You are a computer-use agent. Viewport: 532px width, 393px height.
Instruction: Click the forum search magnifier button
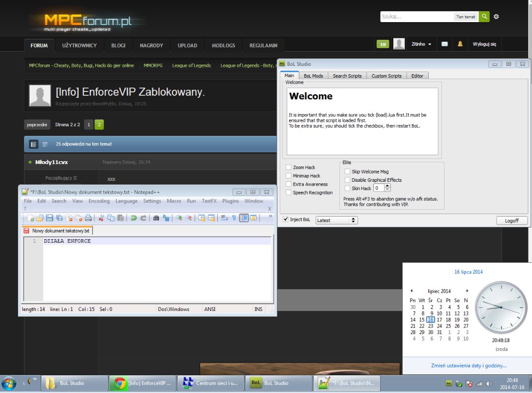pyautogui.click(x=484, y=16)
